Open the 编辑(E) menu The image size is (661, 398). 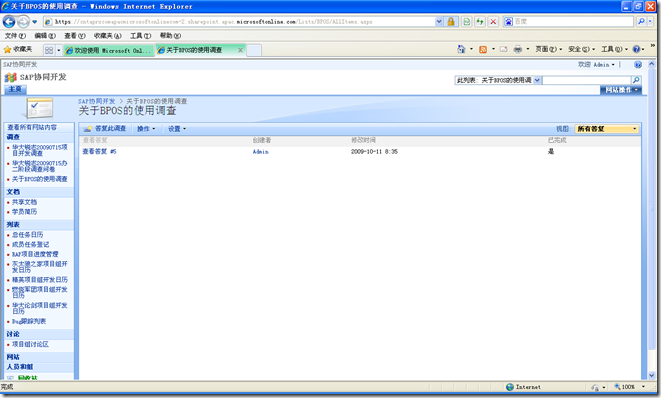point(45,36)
